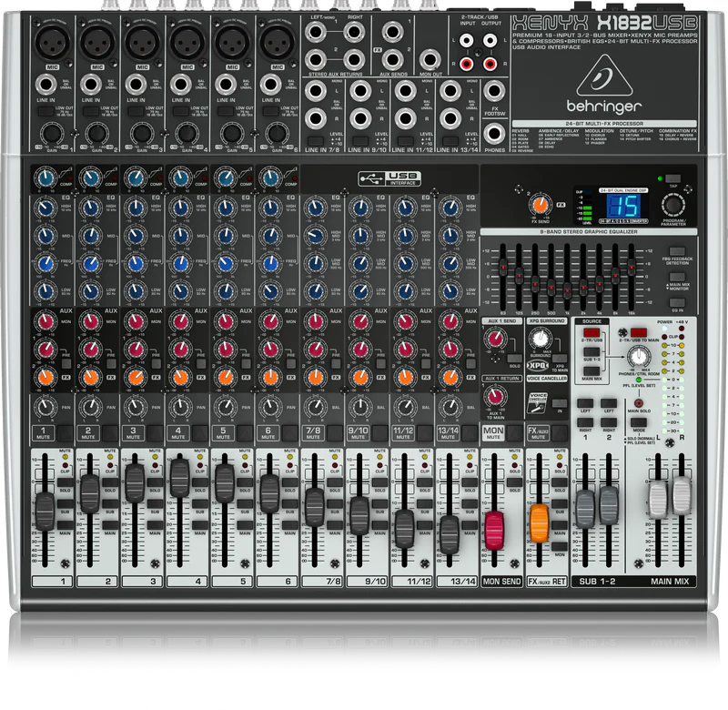Screen dimensions: 728x710
Task: Click channel 2 Comp knob
Action: pos(90,177)
